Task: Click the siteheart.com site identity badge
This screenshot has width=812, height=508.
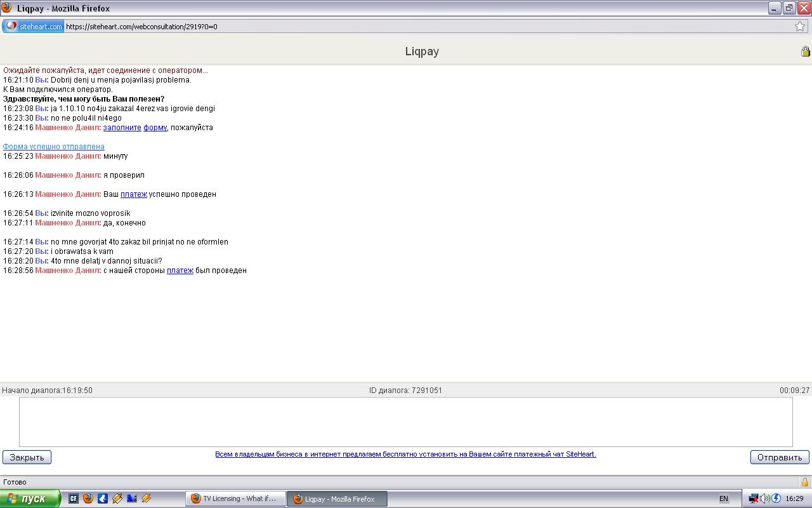Action: click(34, 26)
